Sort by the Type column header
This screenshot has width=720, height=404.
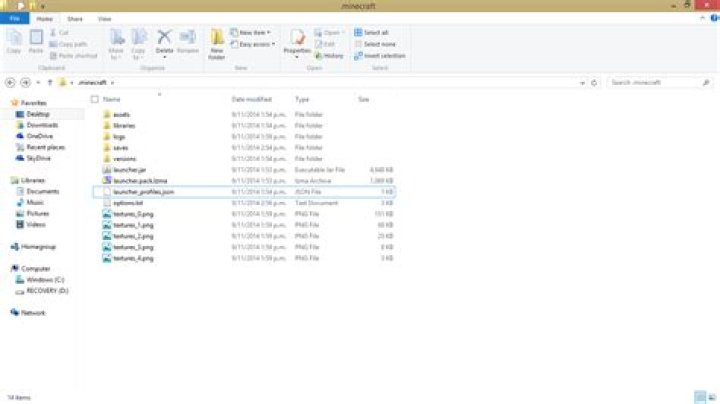point(302,99)
